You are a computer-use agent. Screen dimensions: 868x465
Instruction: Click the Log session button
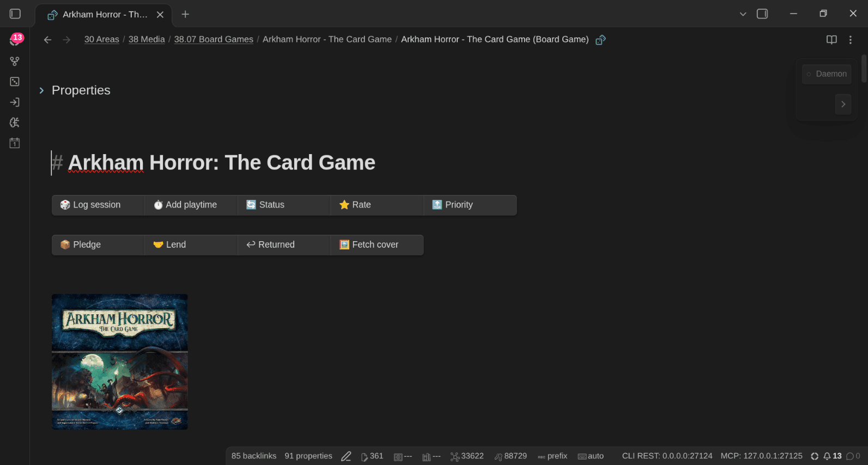coord(98,205)
